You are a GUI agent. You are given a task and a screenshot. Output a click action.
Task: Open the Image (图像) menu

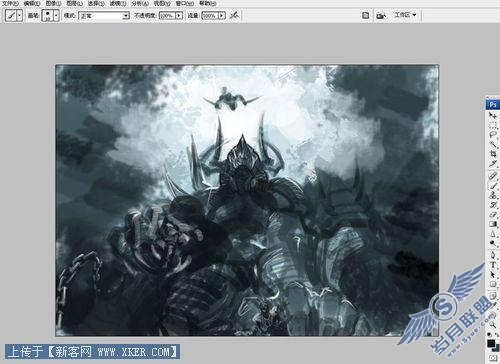point(53,3)
